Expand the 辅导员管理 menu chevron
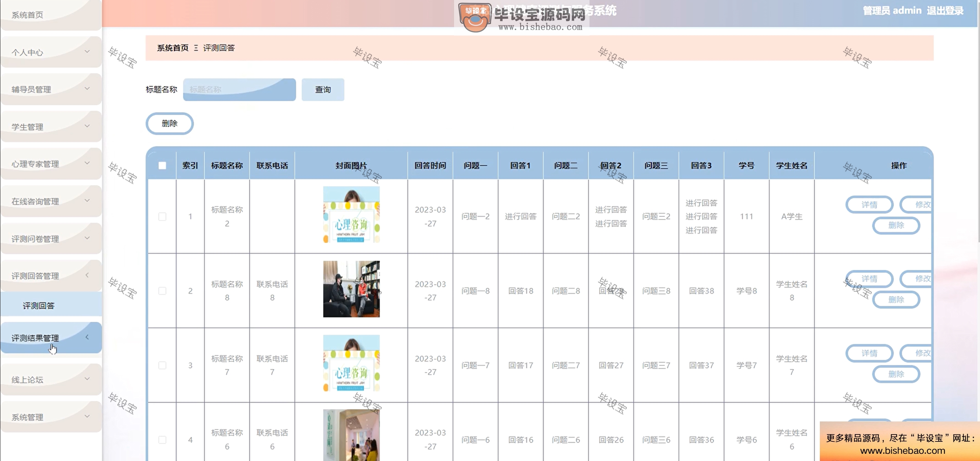Image resolution: width=980 pixels, height=461 pixels. [87, 89]
